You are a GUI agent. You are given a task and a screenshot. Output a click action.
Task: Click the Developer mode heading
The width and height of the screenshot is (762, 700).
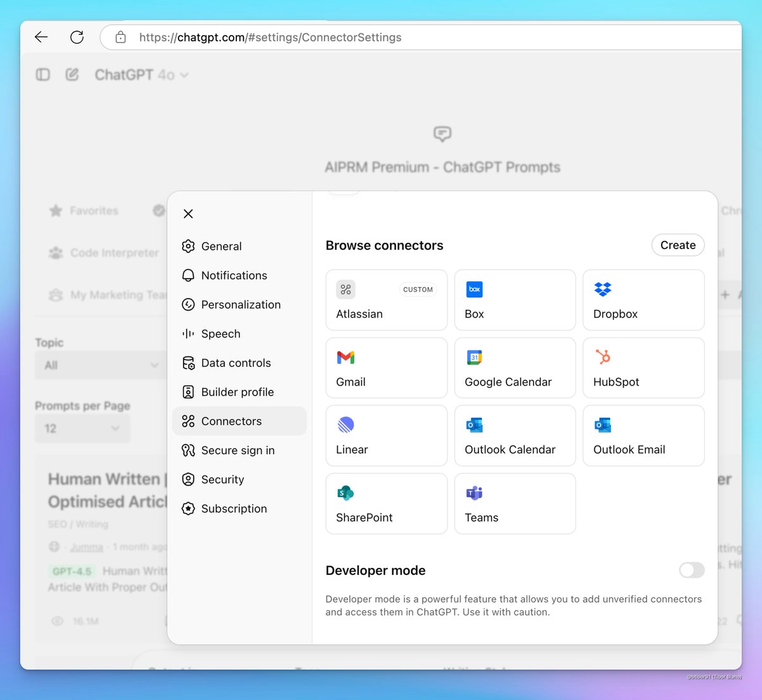[x=375, y=570]
